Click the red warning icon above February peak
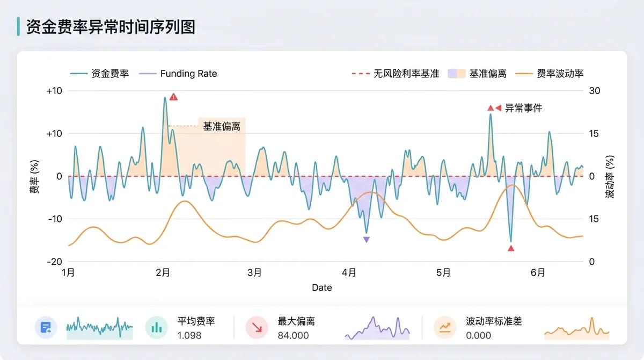The width and height of the screenshot is (644, 360). 173,97
